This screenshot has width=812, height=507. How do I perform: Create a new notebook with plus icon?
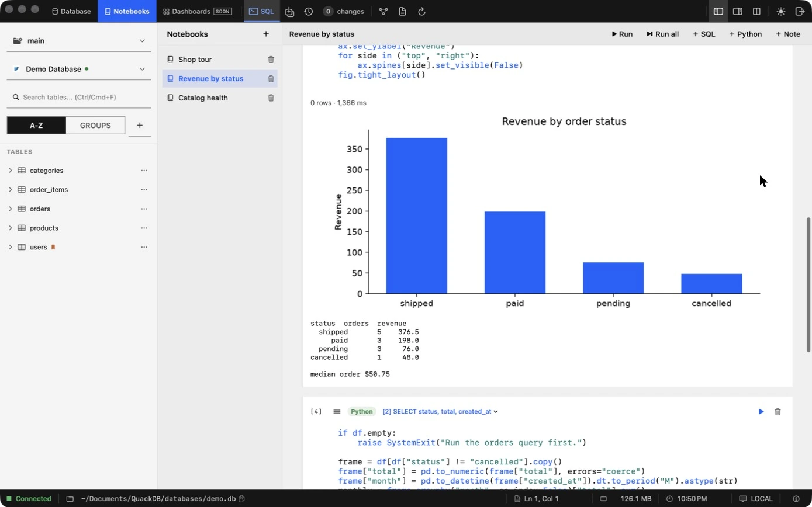click(x=266, y=34)
